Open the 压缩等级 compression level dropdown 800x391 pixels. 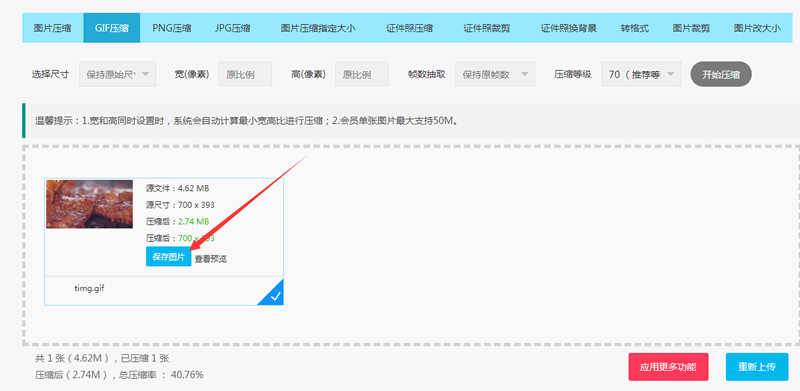[x=641, y=74]
